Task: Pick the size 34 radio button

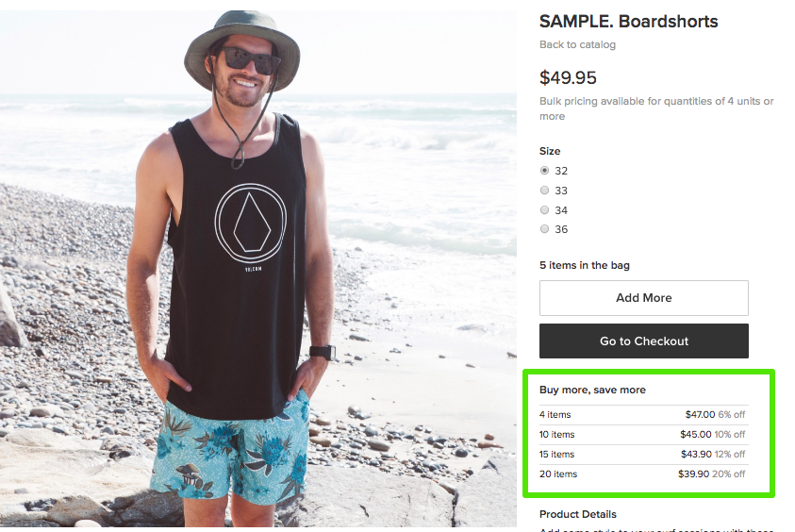Action: point(545,210)
